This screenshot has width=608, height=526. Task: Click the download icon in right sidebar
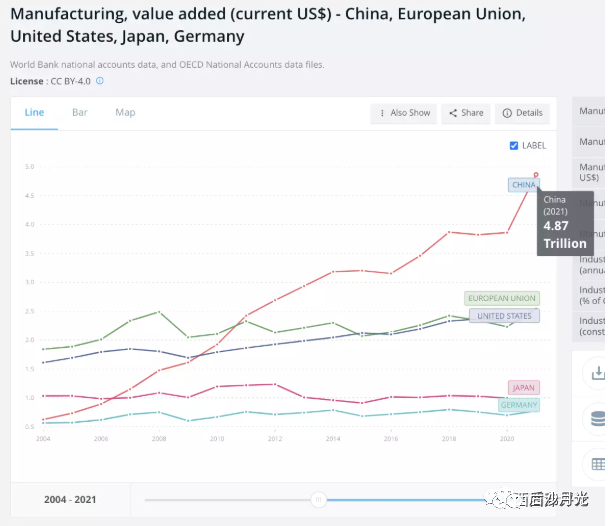[598, 372]
